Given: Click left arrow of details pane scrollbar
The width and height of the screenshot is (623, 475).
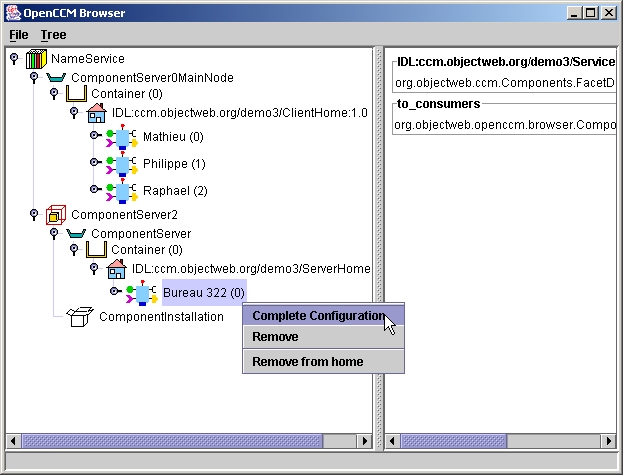Looking at the screenshot, I should point(393,441).
